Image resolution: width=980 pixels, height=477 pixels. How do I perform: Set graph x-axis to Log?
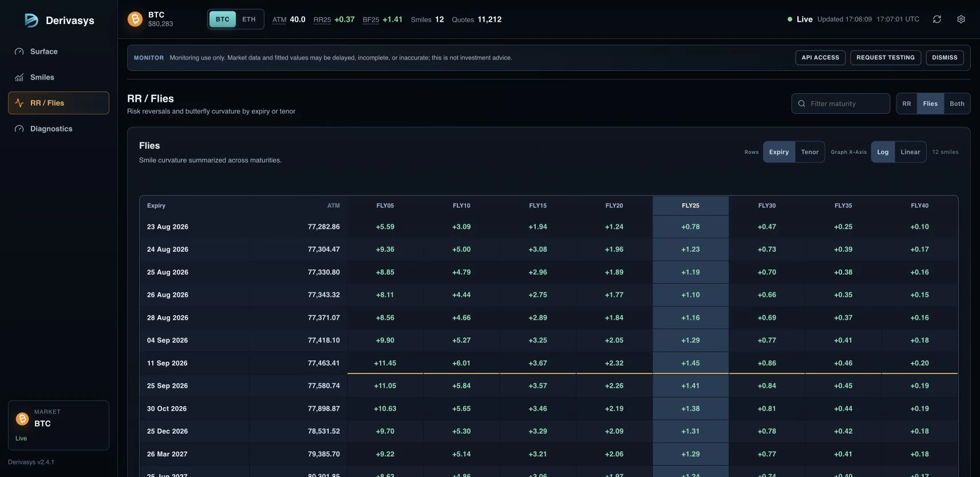click(x=883, y=152)
